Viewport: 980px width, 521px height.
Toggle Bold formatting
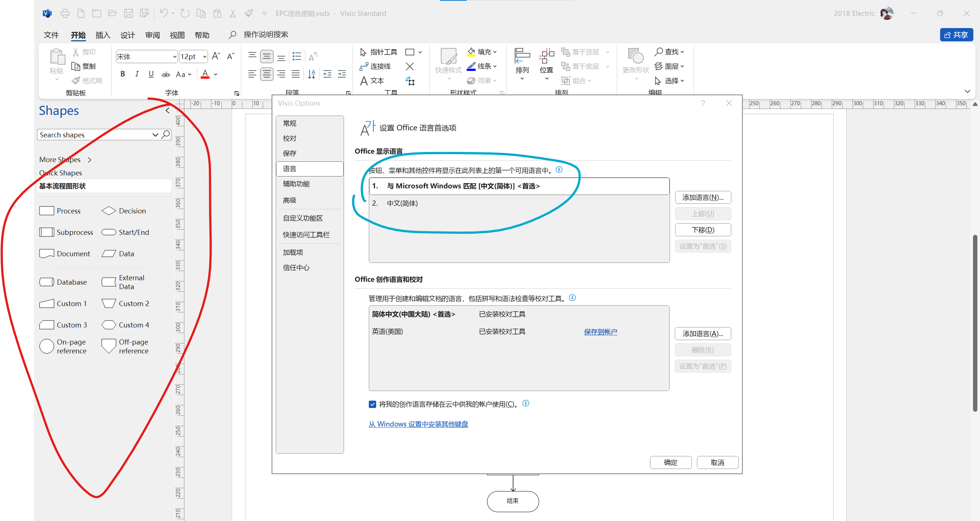click(123, 74)
